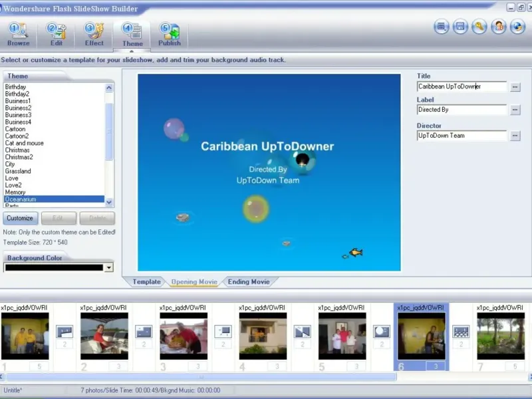532x399 pixels.
Task: Click in the Title text field
Action: click(x=462, y=86)
